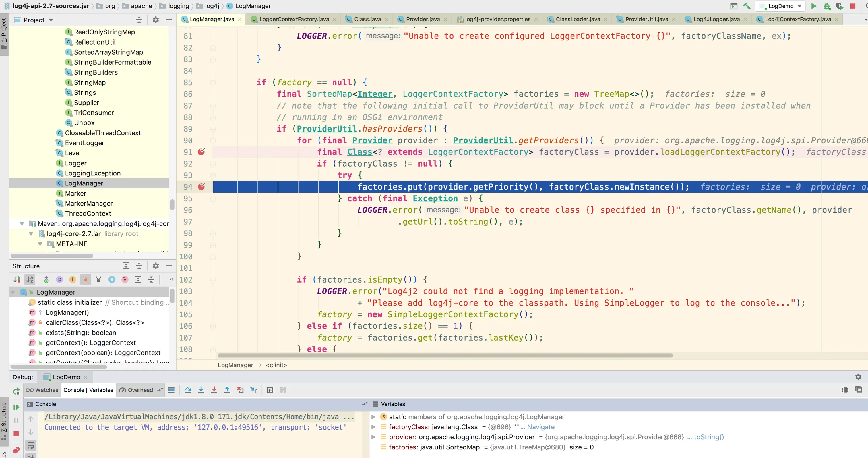This screenshot has width=868, height=458.
Task: Run LogDemo with coverage shield icon
Action: (x=839, y=6)
